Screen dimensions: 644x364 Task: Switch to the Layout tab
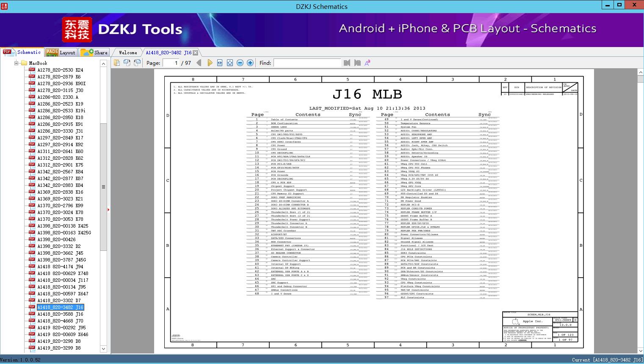(x=61, y=53)
